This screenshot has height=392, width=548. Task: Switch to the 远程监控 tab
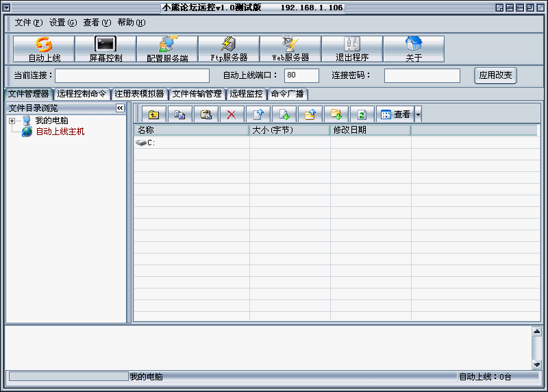[x=246, y=94]
